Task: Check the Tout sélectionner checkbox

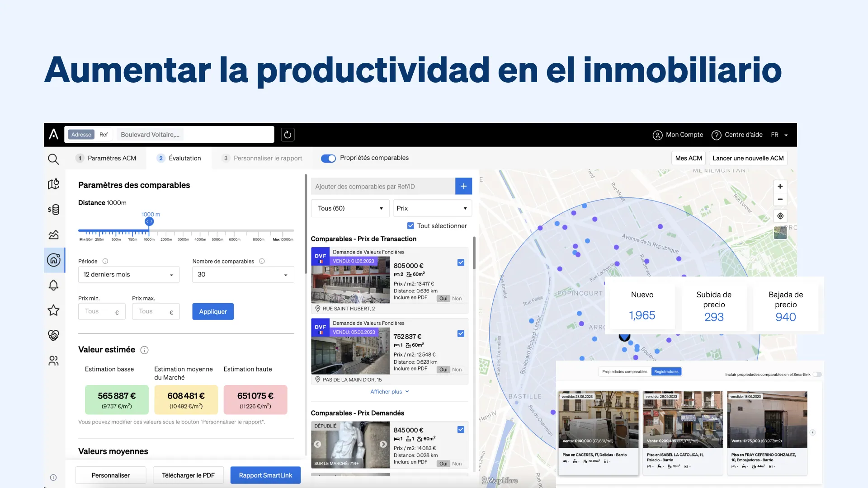Action: tap(410, 226)
